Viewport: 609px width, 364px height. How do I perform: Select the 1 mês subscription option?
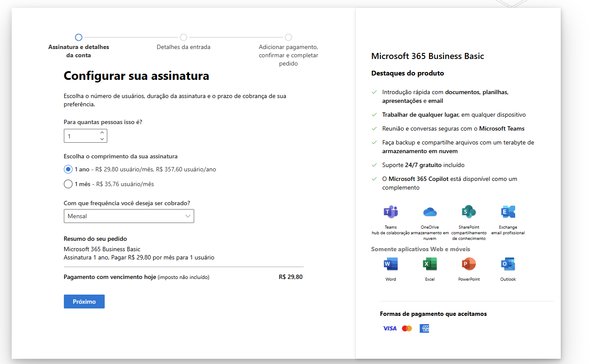point(68,184)
